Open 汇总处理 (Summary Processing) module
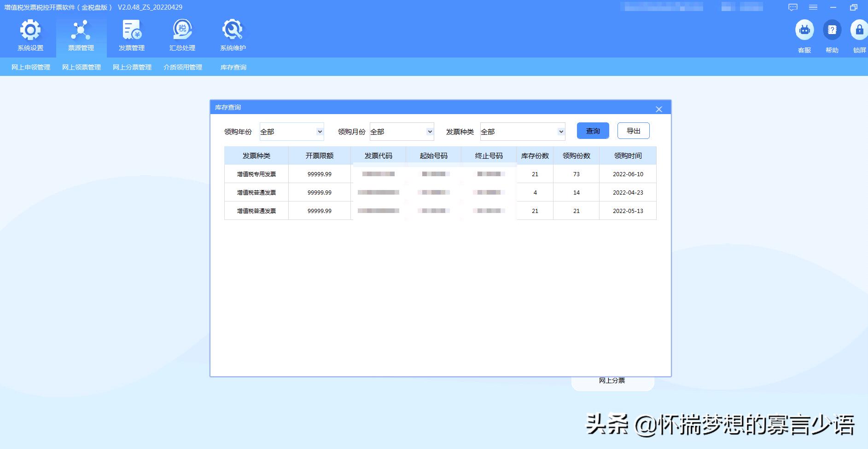Screen dimensions: 868x449 click(182, 35)
